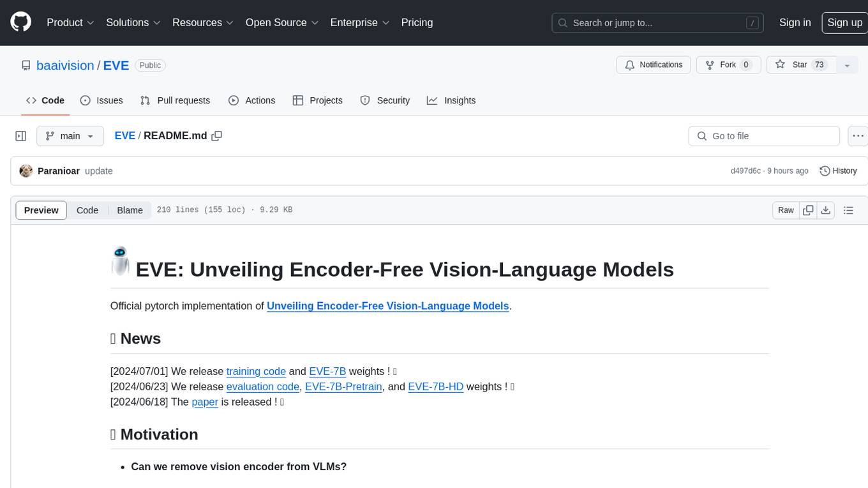Screen dimensions: 868x488
Task: Switch to the Actions tab
Action: tap(251, 100)
